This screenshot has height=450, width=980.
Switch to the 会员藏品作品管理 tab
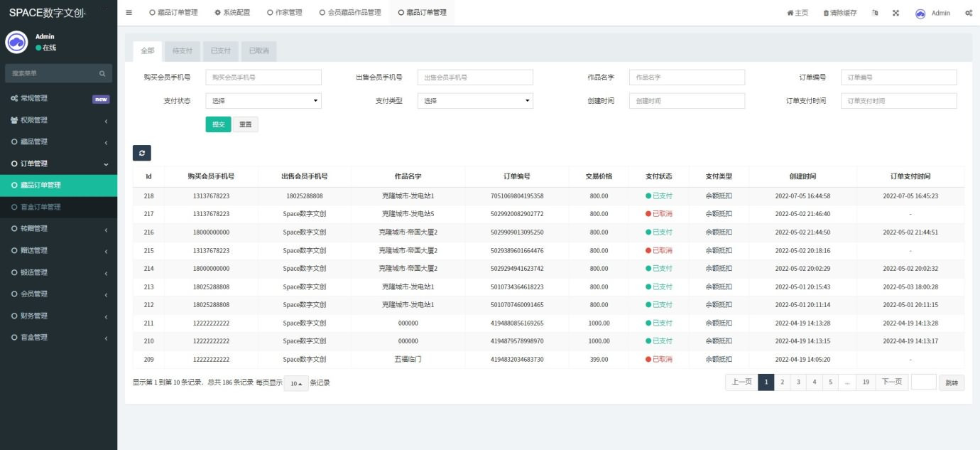tap(350, 13)
